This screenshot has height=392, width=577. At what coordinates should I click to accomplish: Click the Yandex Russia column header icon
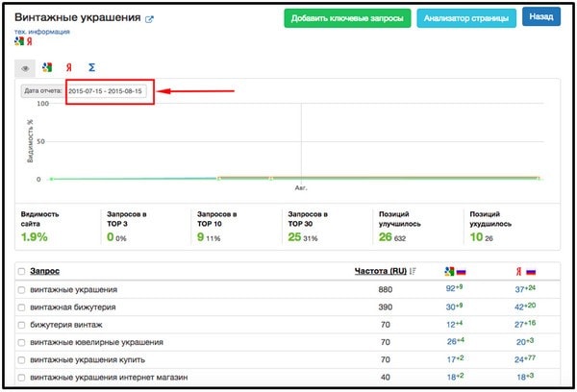click(x=525, y=272)
